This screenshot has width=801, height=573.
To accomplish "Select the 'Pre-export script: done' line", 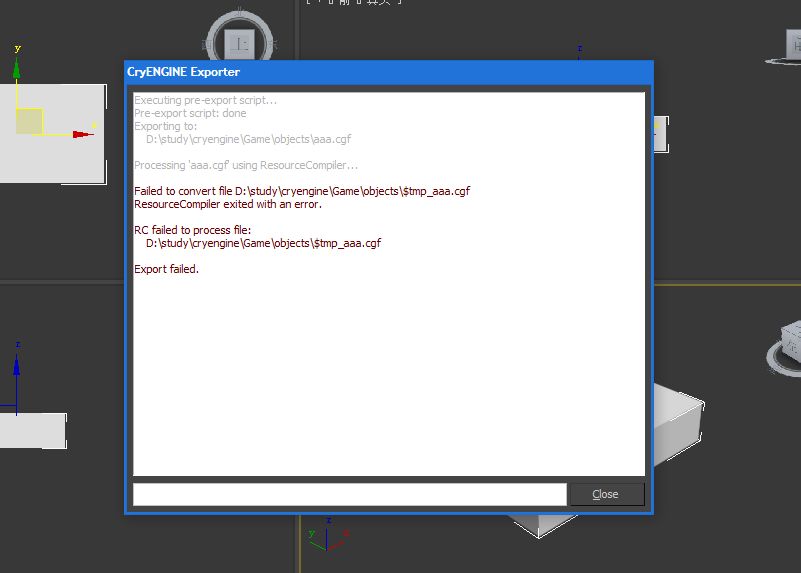I will click(190, 113).
